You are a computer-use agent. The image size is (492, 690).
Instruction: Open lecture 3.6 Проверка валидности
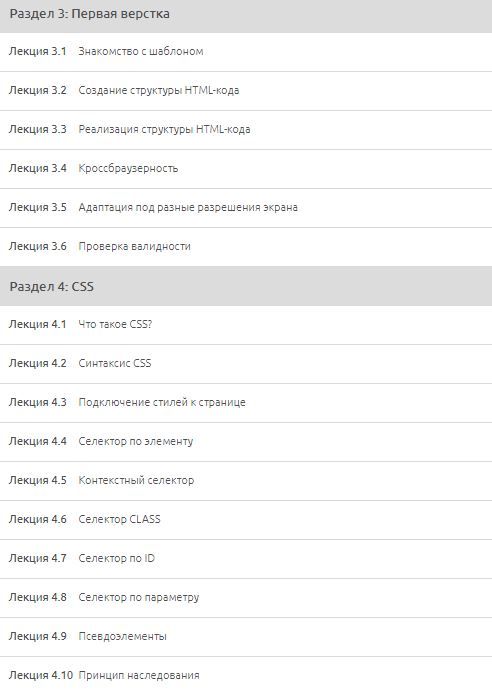click(x=246, y=246)
